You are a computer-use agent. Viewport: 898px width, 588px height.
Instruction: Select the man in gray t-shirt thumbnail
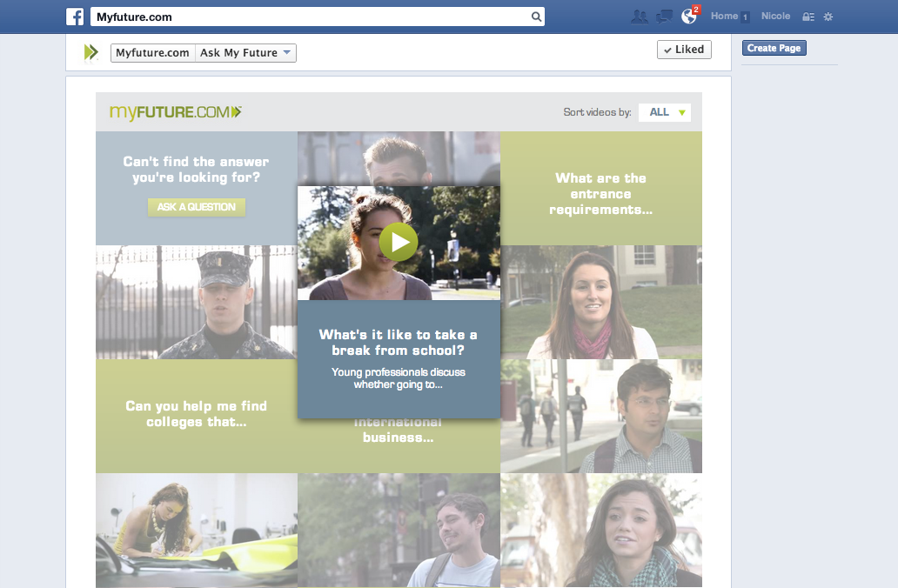(398, 531)
